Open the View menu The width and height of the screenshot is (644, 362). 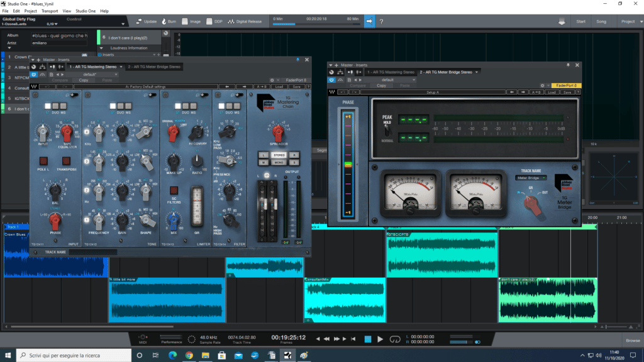[67, 11]
